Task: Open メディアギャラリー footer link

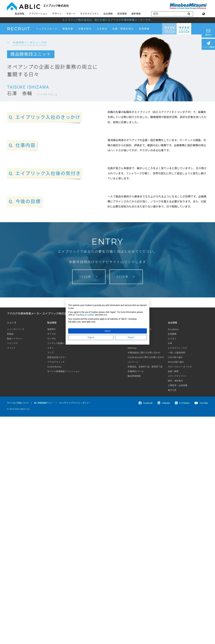Action: 177,376
